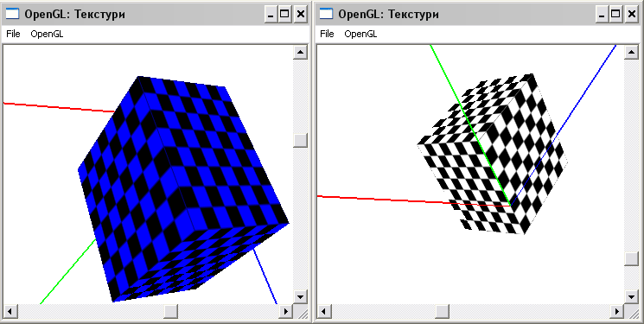644x324 pixels.
Task: Close the left OpenGL window
Action: [301, 15]
